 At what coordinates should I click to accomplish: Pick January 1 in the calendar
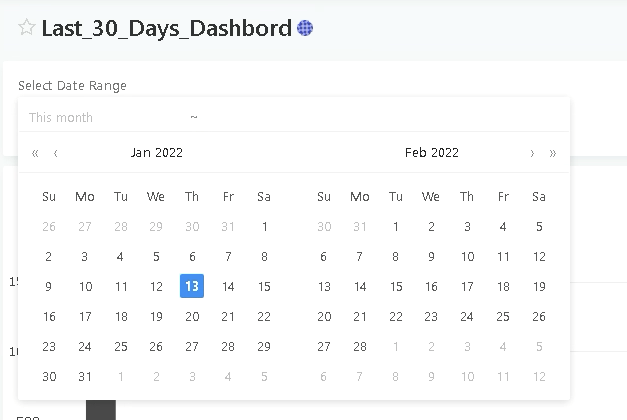point(264,226)
